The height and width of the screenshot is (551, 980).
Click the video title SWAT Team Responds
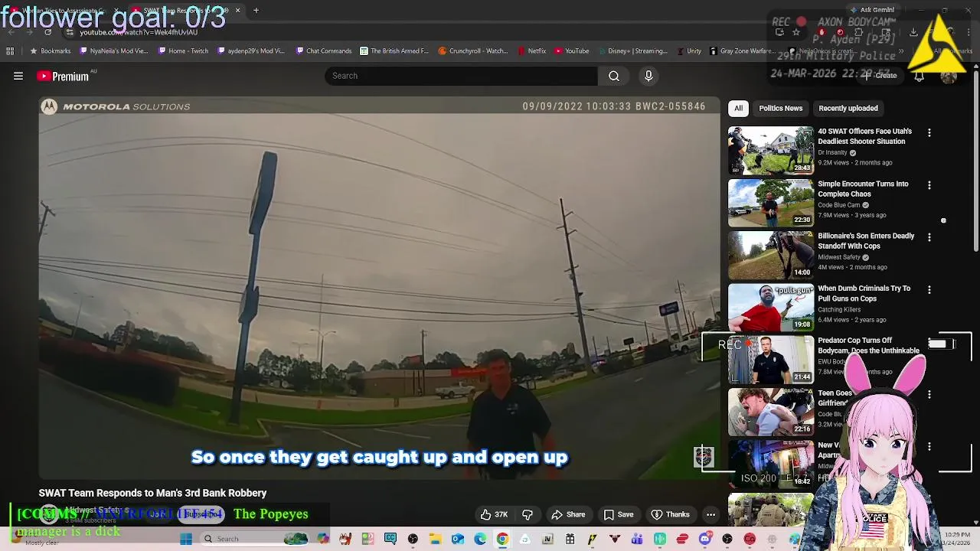[x=152, y=493]
